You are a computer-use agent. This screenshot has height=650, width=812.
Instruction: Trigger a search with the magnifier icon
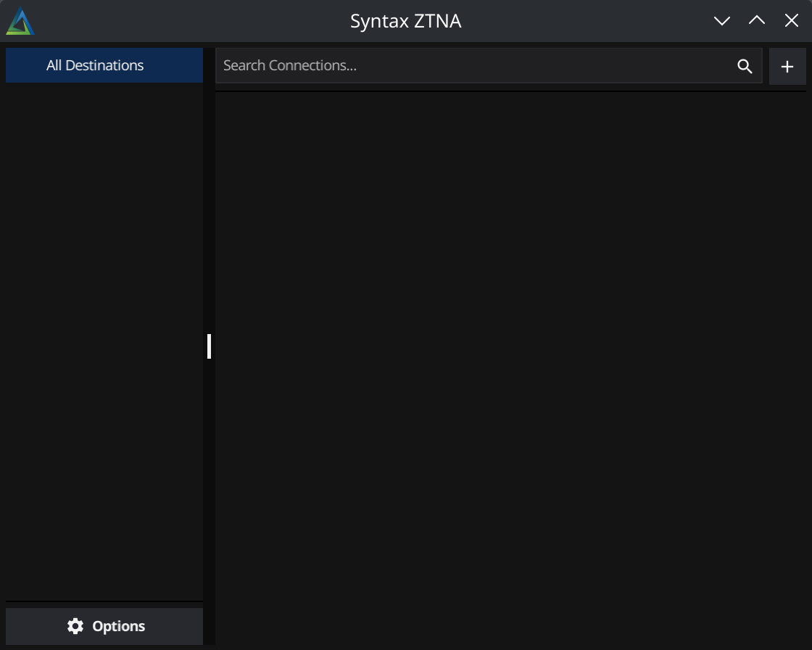tap(745, 66)
